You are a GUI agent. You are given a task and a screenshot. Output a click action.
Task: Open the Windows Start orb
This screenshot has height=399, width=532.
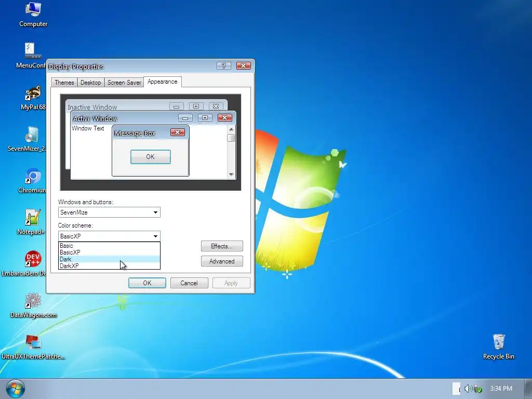click(15, 389)
